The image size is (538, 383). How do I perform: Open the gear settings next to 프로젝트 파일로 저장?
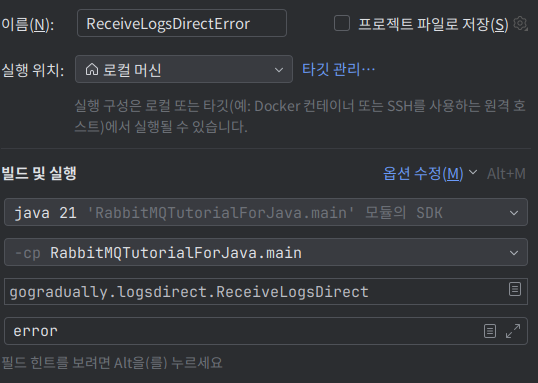[520, 23]
